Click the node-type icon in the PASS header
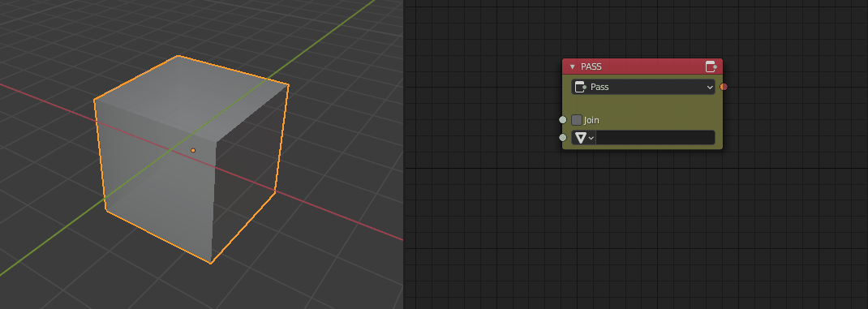 (711, 67)
